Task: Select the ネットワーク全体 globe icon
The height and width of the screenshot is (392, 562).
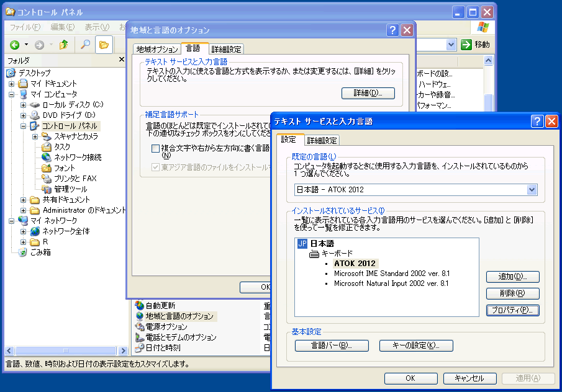Action: point(35,231)
